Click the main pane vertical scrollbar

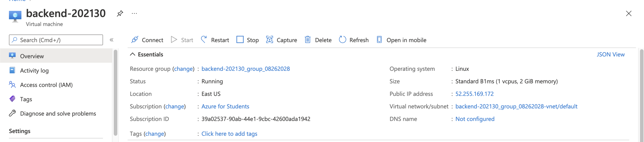[641, 95]
